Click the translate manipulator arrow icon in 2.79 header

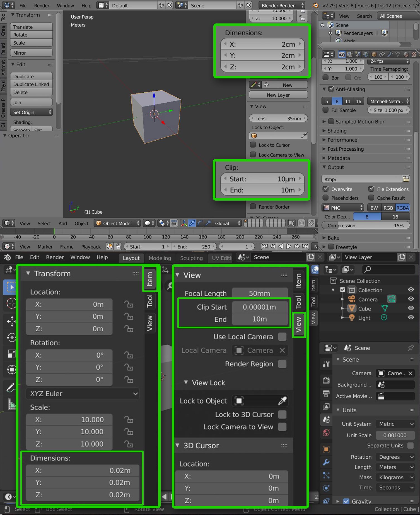pos(192,223)
